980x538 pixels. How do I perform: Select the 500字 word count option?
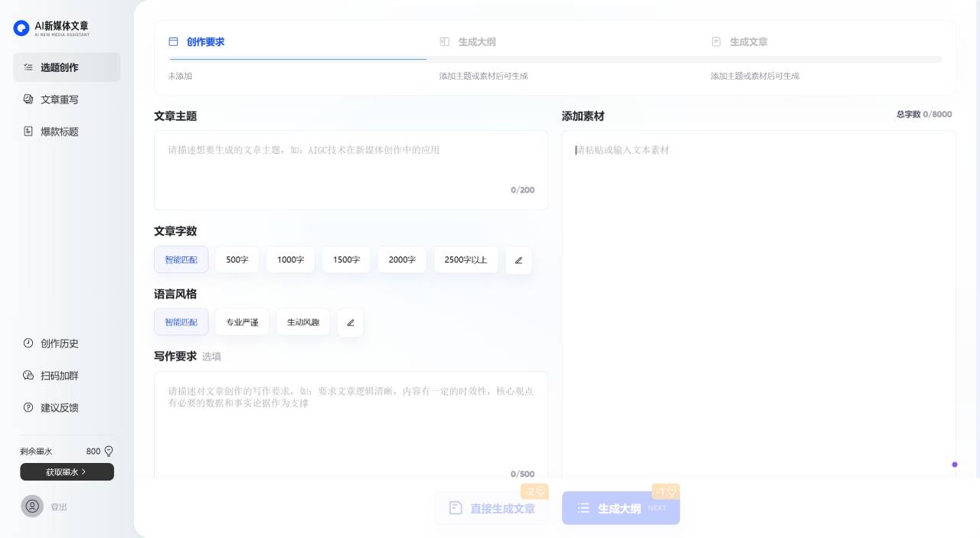point(237,259)
